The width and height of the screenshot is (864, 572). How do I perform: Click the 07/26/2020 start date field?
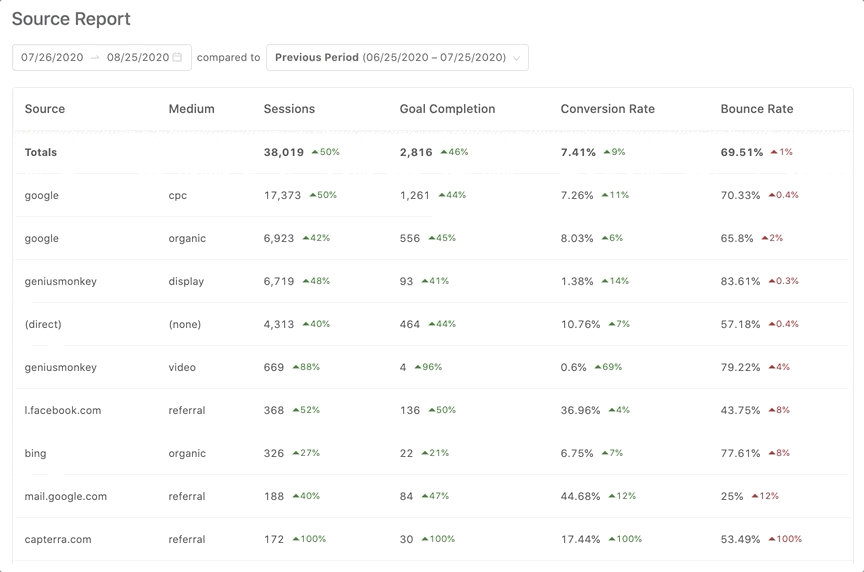52,58
